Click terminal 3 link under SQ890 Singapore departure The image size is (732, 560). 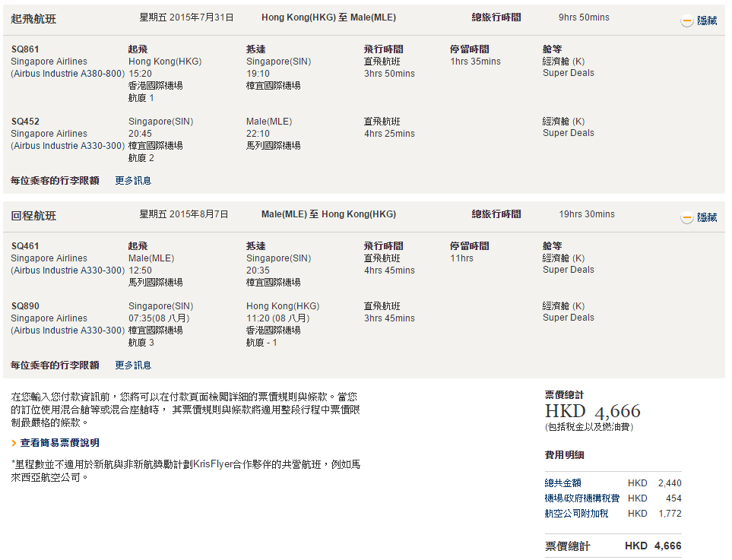tap(151, 343)
